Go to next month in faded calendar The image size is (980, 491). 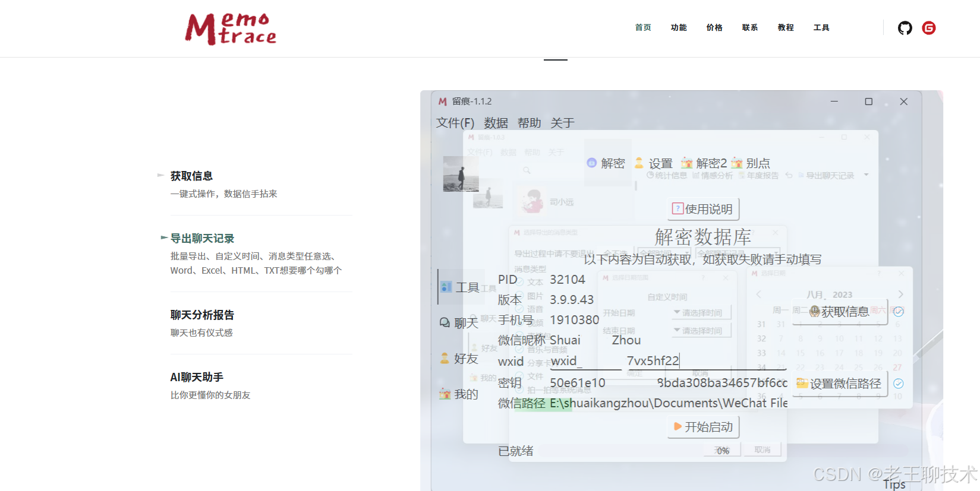pos(900,294)
